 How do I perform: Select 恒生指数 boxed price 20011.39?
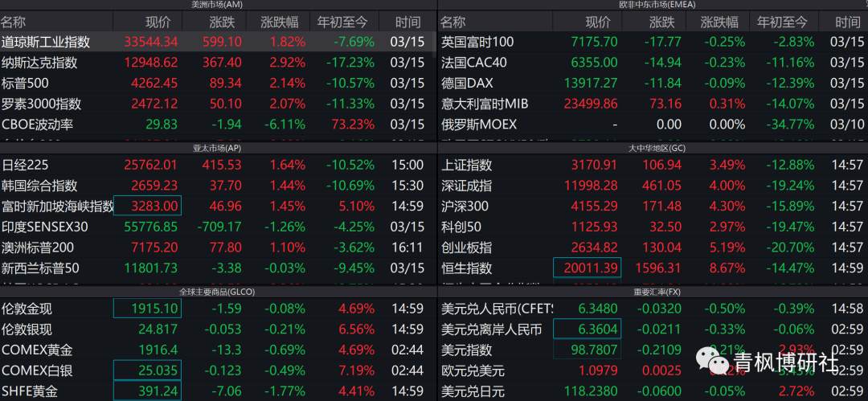pyautogui.click(x=587, y=268)
